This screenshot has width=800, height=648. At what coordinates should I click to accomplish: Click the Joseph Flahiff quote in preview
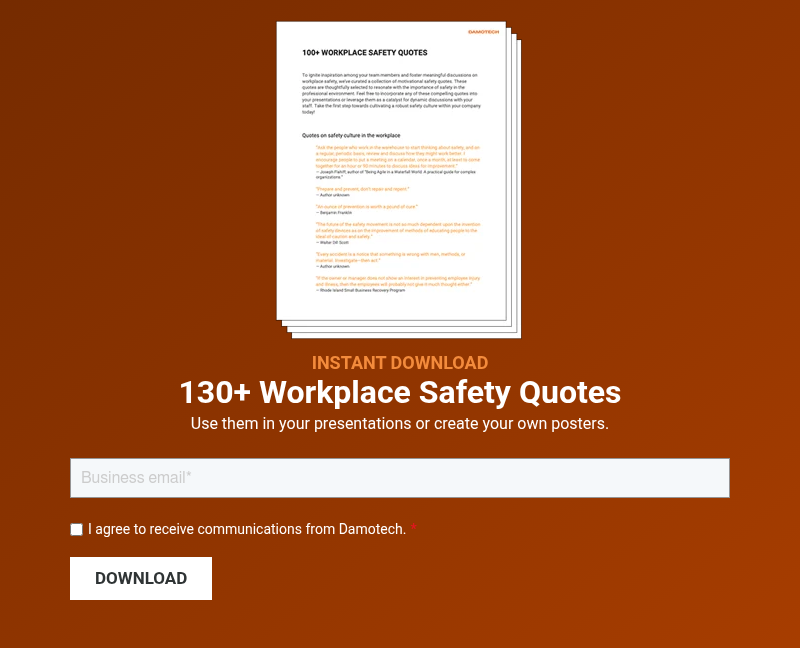pos(392,159)
